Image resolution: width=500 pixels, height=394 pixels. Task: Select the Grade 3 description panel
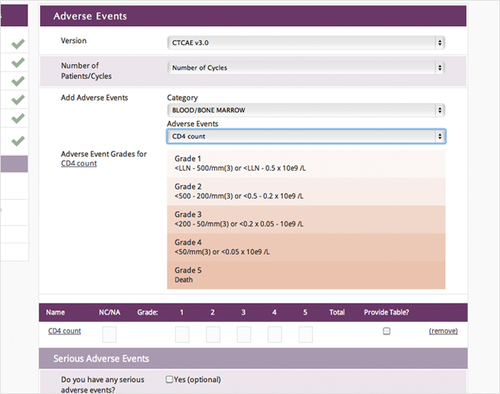click(x=306, y=219)
